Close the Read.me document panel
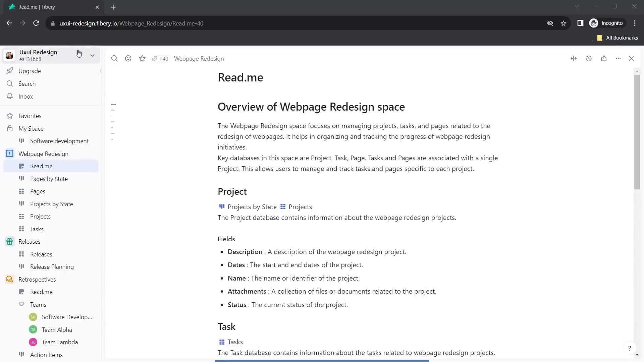The image size is (644, 362). 631,59
